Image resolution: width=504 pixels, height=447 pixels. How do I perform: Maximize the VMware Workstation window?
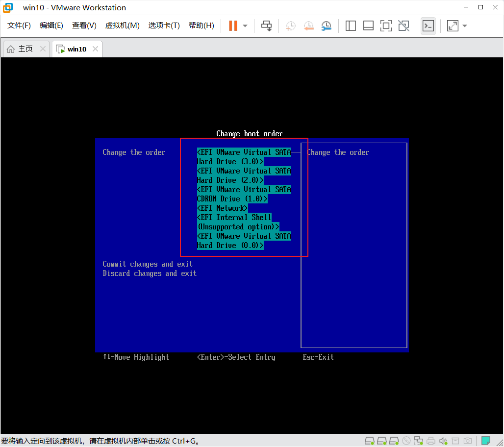coord(481,7)
